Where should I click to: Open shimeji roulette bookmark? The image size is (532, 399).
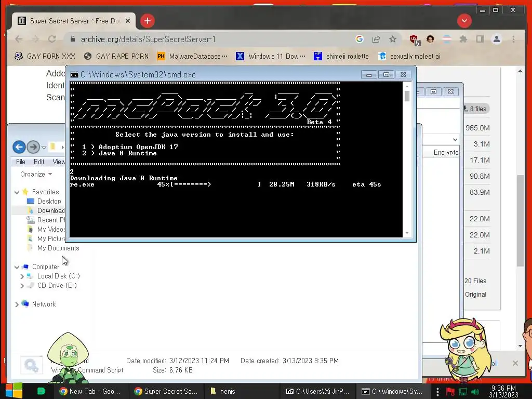pos(341,56)
